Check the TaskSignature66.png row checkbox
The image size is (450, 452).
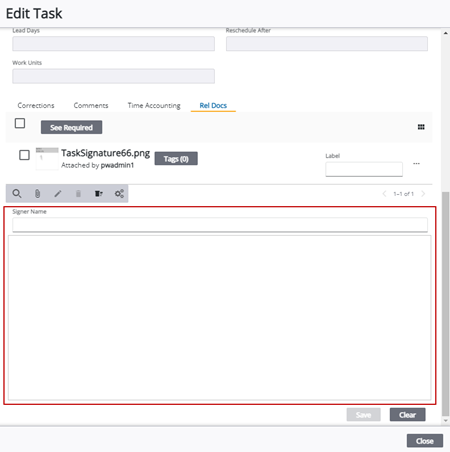24,155
